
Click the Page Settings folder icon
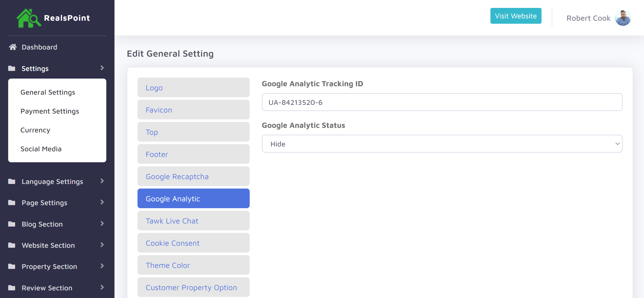12,203
